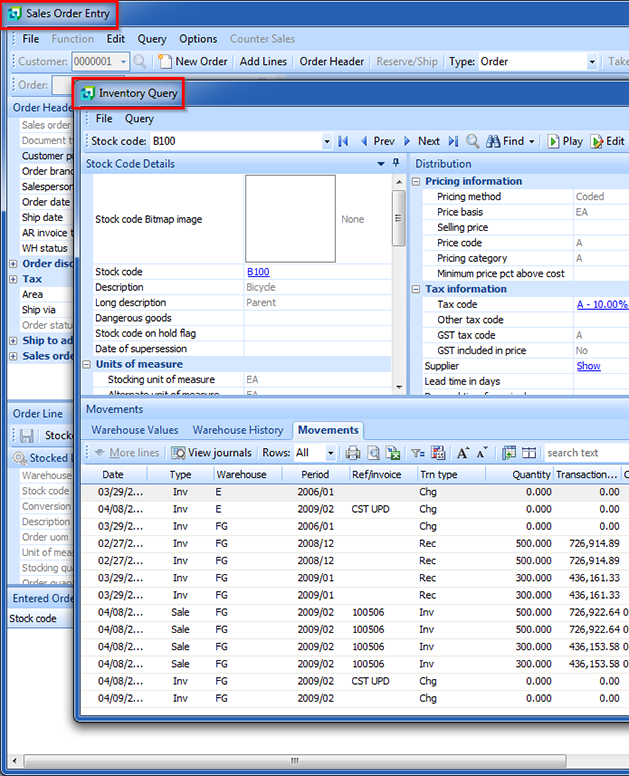This screenshot has width=629, height=776.
Task: Open Edit menu in Sales Order Entry
Action: coord(116,39)
